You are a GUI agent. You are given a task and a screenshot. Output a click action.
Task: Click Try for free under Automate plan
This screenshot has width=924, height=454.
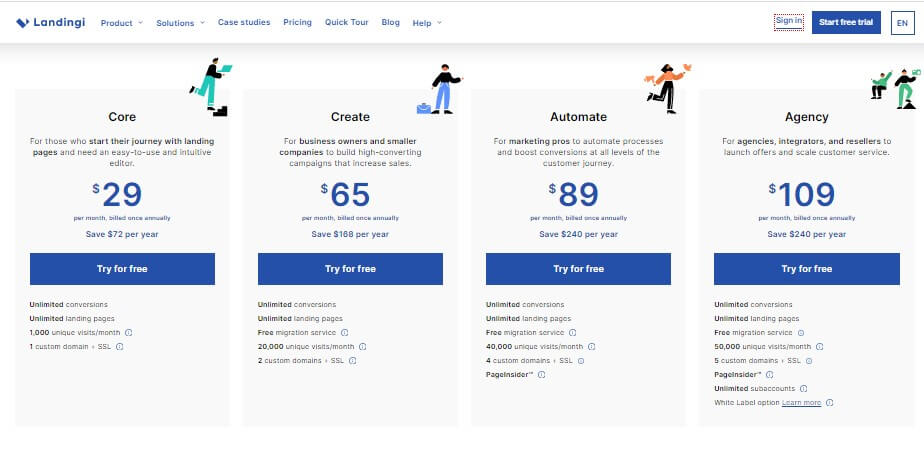[x=578, y=269]
